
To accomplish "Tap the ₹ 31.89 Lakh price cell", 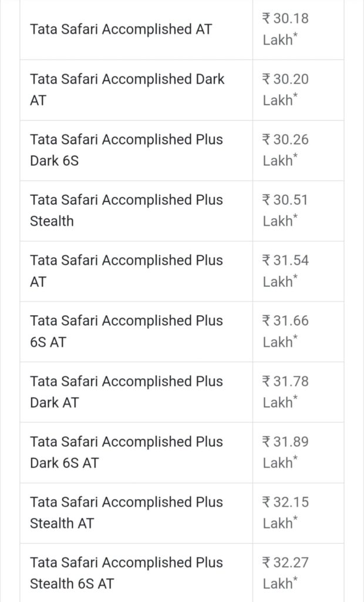I will [x=285, y=452].
